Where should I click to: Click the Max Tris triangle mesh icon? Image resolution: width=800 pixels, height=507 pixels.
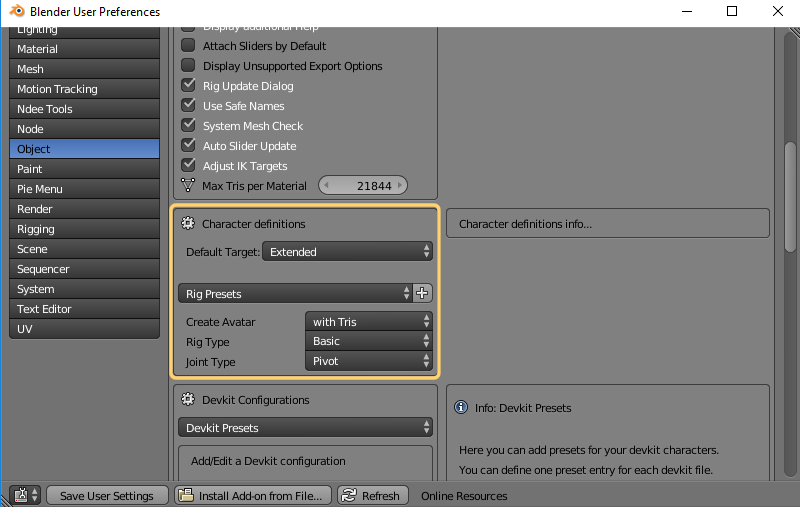188,185
